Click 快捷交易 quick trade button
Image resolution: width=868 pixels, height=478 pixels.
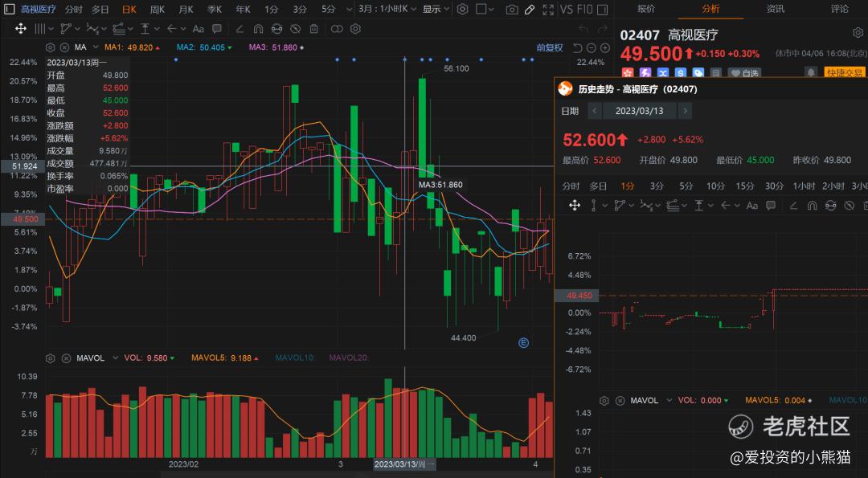[844, 72]
